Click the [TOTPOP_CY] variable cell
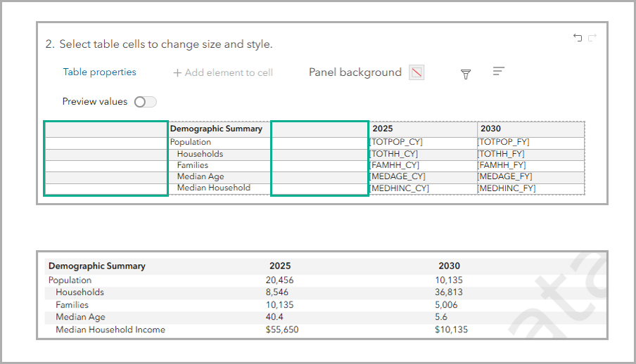Image resolution: width=636 pixels, height=364 pixels. tap(422, 142)
